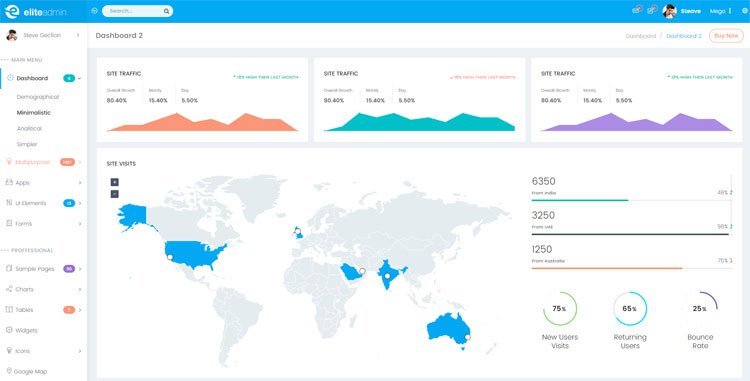This screenshot has width=750, height=381.
Task: Click the Apps icon in sidebar
Action: (9, 182)
